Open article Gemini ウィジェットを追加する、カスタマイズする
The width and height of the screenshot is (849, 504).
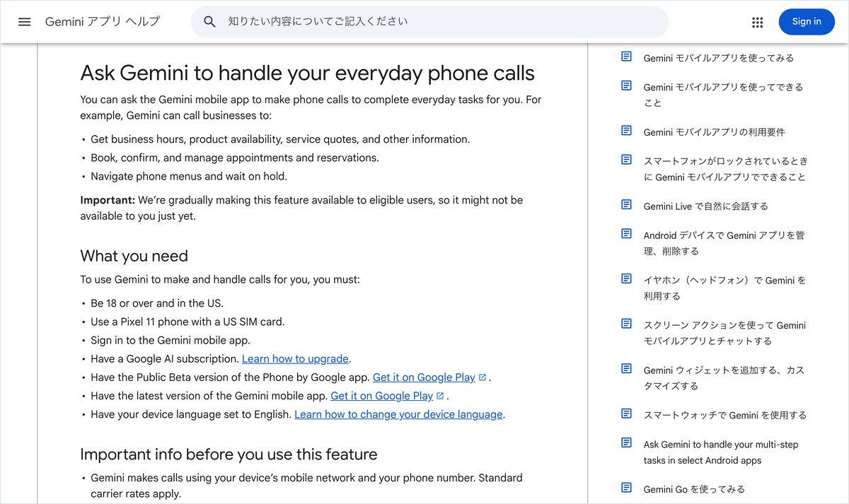point(724,378)
